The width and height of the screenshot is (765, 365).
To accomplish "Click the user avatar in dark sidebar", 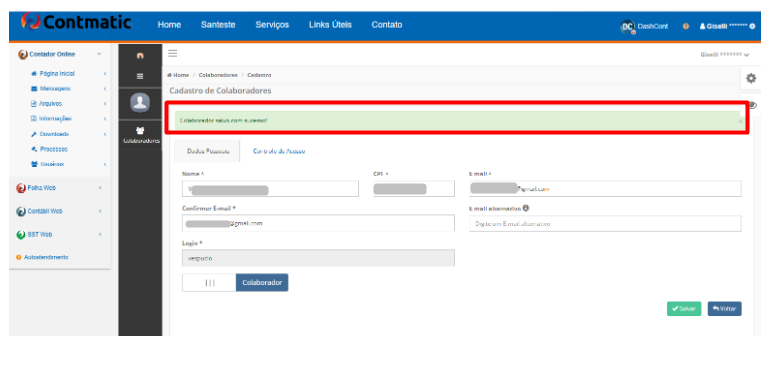I will [140, 102].
